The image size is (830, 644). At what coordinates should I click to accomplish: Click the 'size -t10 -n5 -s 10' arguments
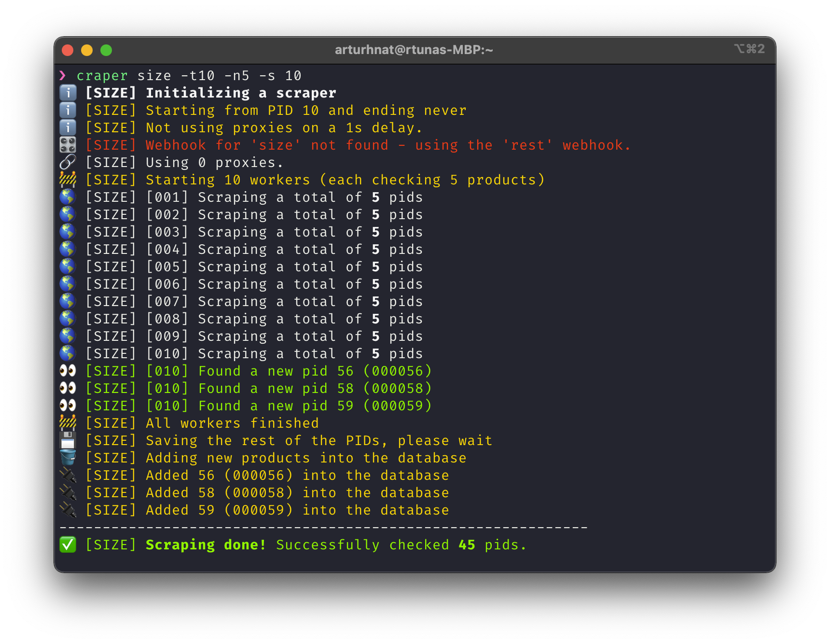tap(220, 76)
